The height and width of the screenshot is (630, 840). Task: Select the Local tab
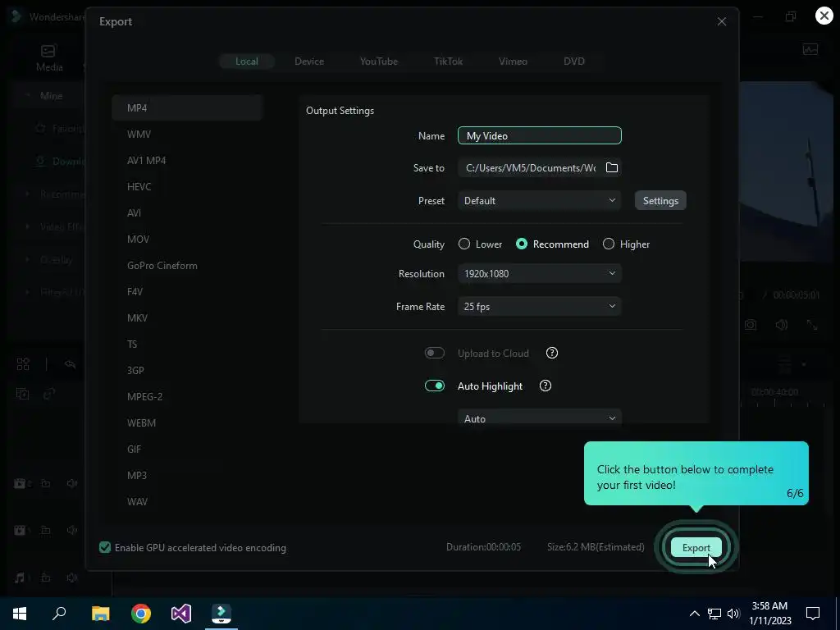(247, 61)
